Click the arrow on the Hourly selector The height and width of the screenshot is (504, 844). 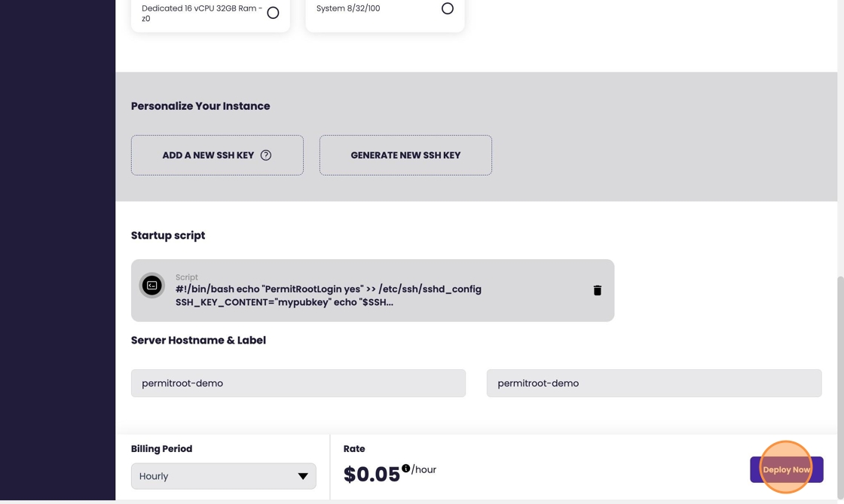(303, 476)
